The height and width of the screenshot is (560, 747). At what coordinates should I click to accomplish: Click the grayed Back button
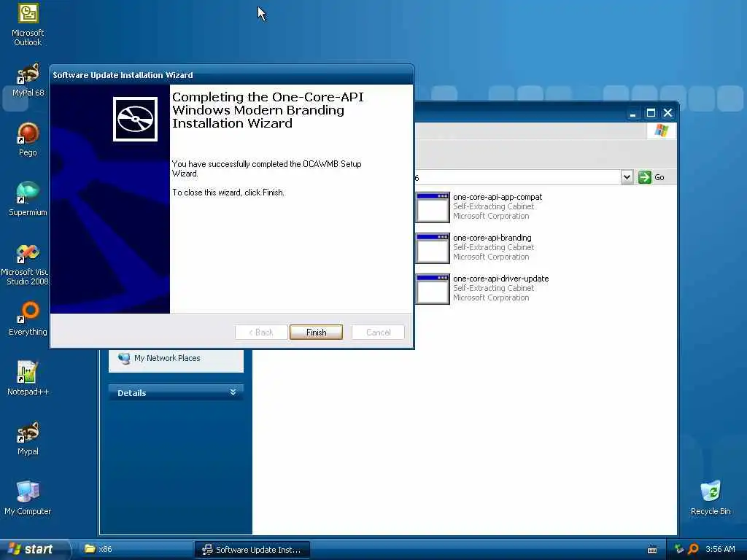[261, 332]
